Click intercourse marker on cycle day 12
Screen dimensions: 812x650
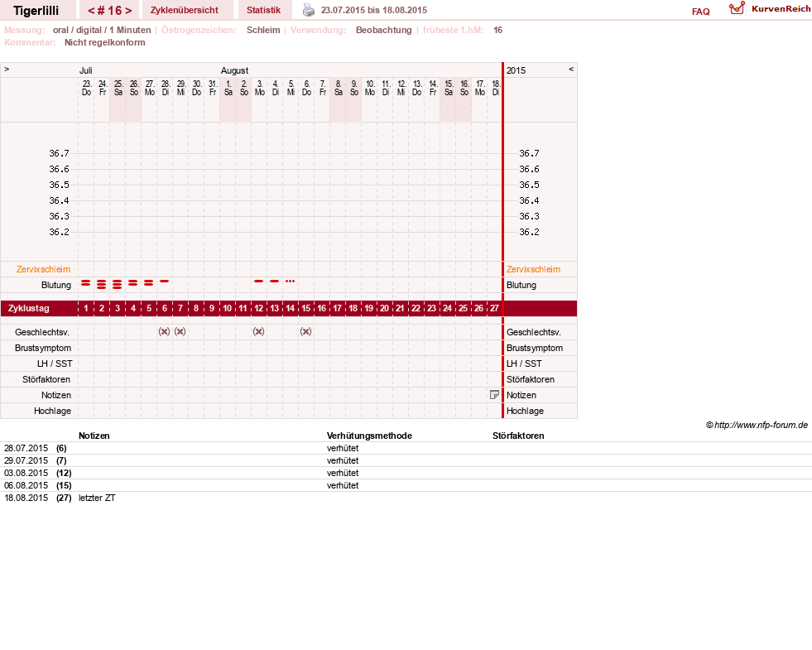(258, 331)
